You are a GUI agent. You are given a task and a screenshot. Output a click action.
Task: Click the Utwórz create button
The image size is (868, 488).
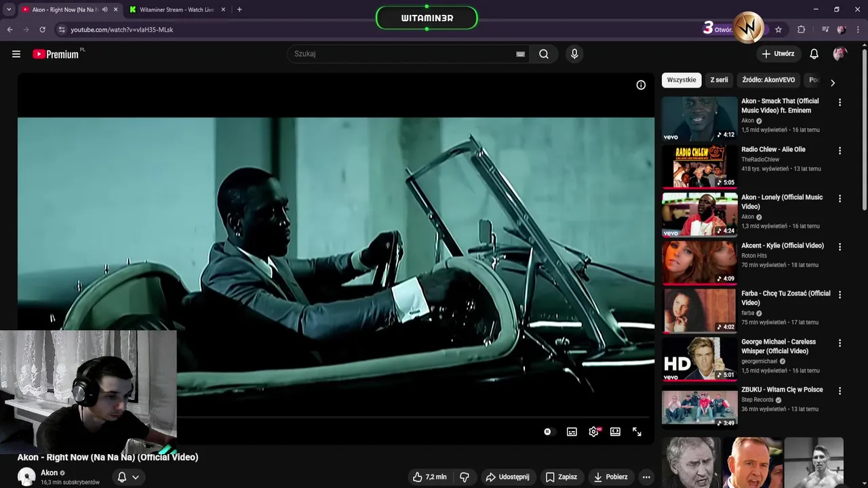pyautogui.click(x=778, y=54)
